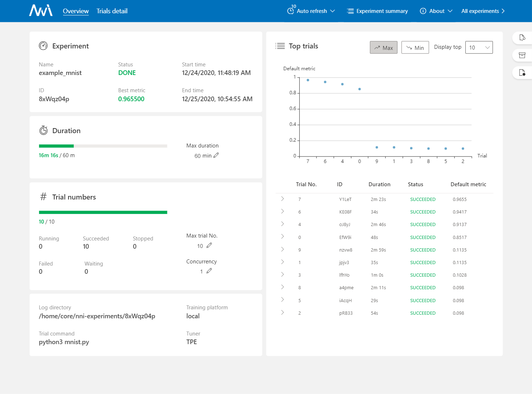Switch Top trials to Min
The image size is (532, 394).
point(415,48)
